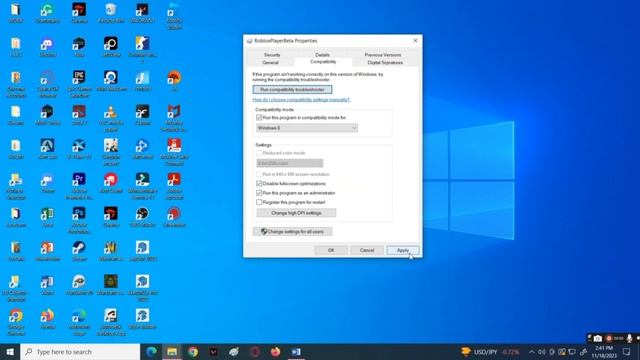Confirm the properties dialog with OK
640x360 pixels.
click(331, 250)
